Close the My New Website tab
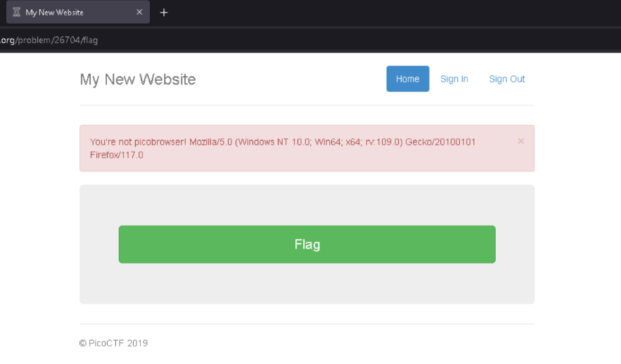The width and height of the screenshot is (621, 364). pos(139,13)
